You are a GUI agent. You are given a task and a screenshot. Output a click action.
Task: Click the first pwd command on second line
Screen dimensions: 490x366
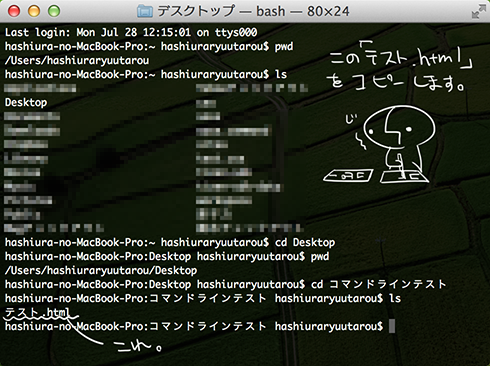tap(284, 46)
